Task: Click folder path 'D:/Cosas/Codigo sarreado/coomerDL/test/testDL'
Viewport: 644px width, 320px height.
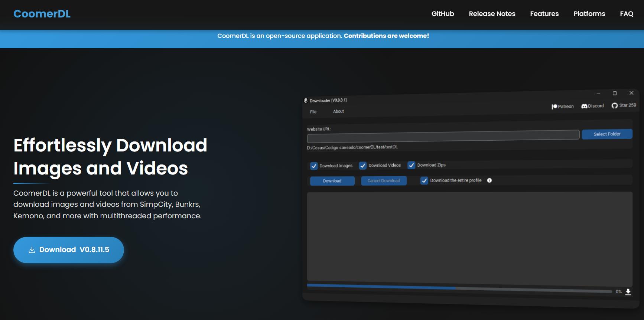Action: coord(352,147)
